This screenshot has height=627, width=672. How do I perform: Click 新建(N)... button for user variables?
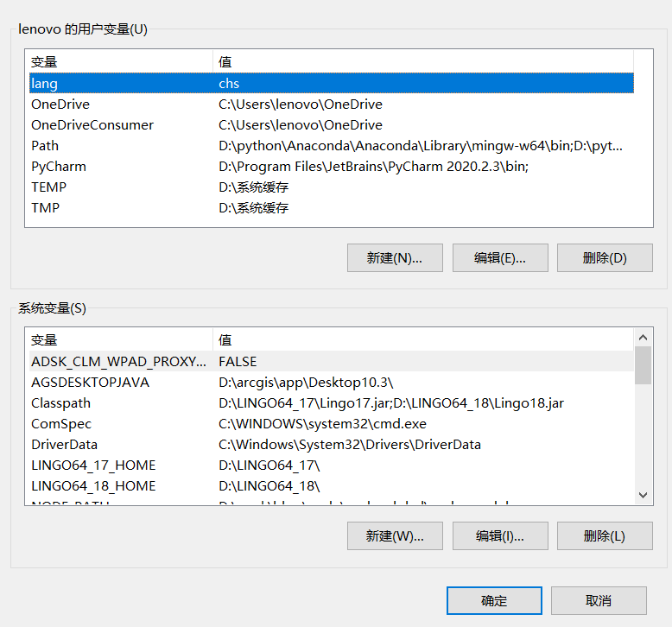[395, 257]
